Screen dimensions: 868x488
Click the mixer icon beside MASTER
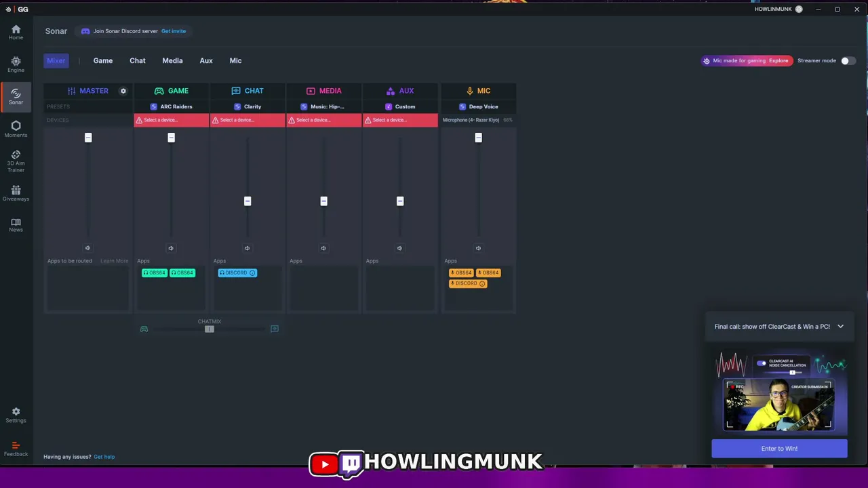pyautogui.click(x=71, y=91)
